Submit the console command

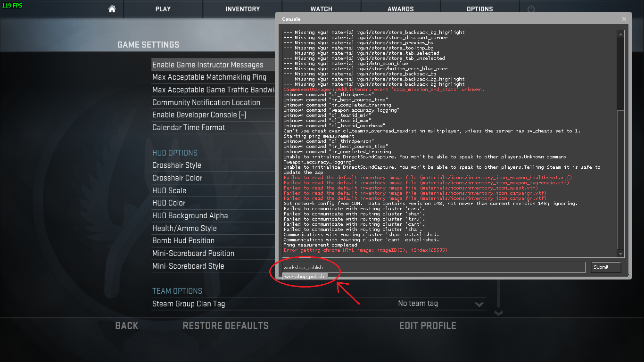click(x=606, y=267)
